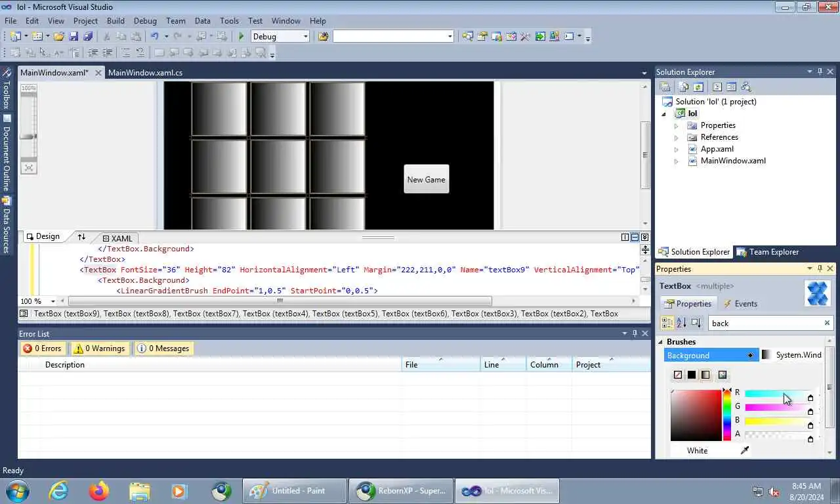Viewport: 840px width, 504px height.
Task: Start debugging with the green play icon
Action: point(241,37)
